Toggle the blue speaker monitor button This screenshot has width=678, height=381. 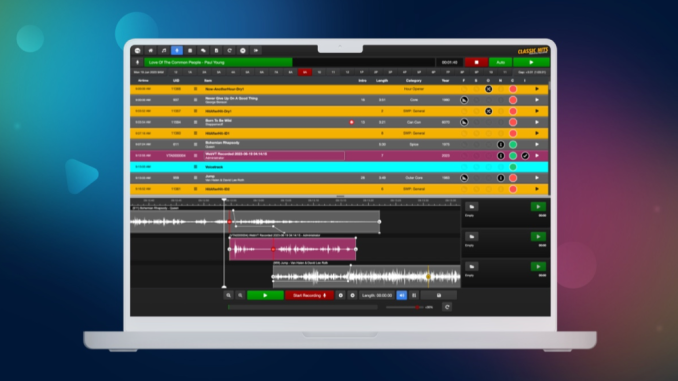(x=402, y=295)
